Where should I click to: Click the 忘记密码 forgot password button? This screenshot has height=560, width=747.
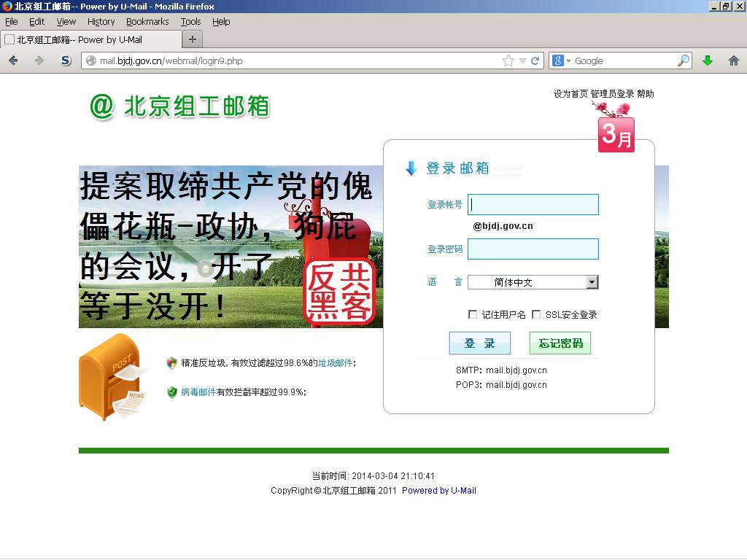click(560, 343)
